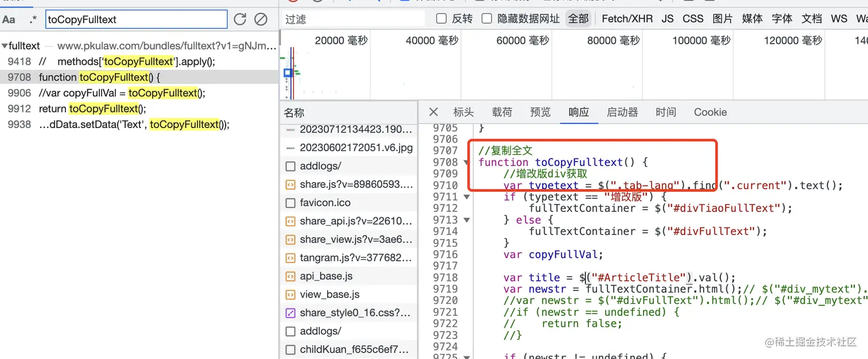
Task: Filter requests by CSS
Action: [693, 19]
